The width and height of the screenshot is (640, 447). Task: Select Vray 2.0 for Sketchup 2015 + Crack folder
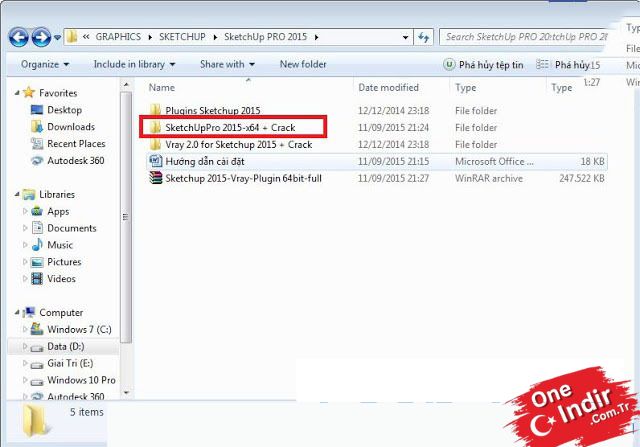(239, 145)
